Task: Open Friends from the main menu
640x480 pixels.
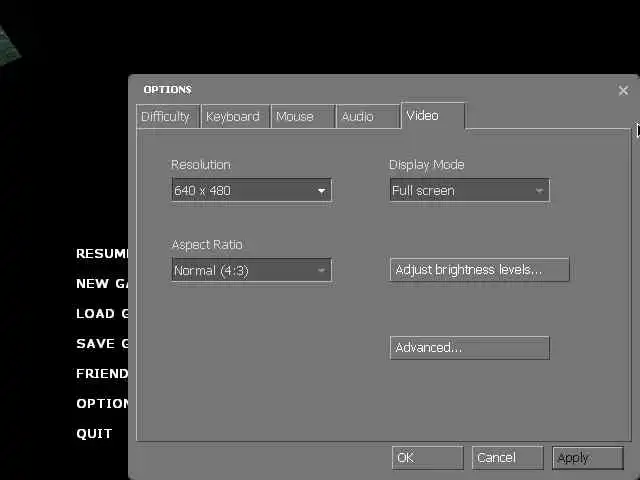Action: [x=102, y=373]
